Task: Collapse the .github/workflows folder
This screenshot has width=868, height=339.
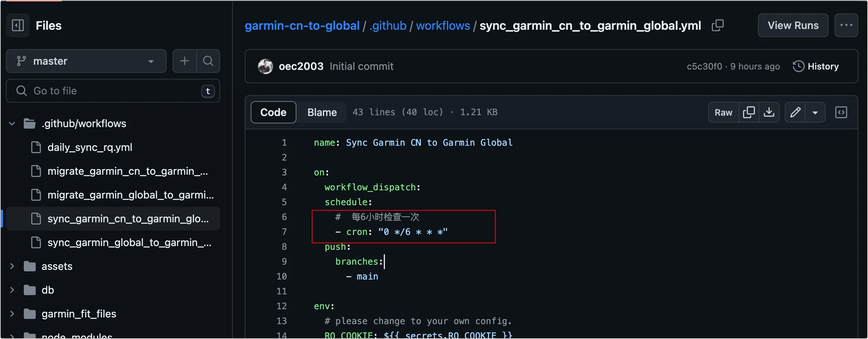Action: tap(12, 123)
